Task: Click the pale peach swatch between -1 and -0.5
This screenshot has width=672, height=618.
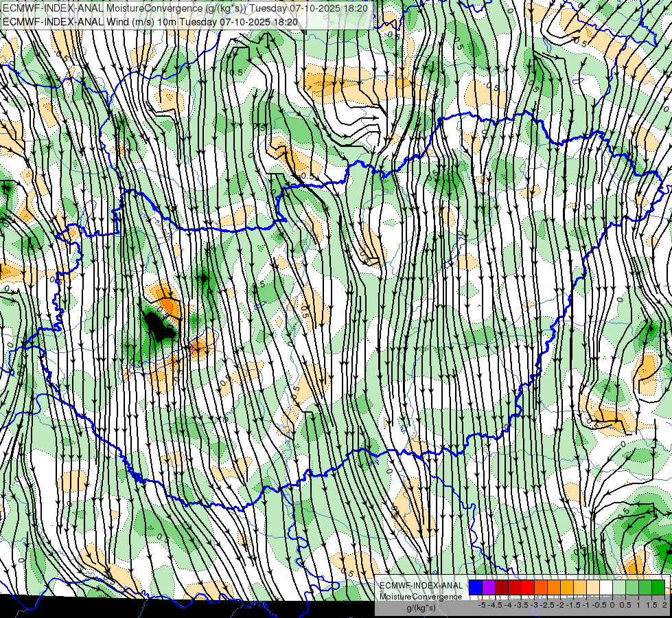Action: (x=592, y=587)
